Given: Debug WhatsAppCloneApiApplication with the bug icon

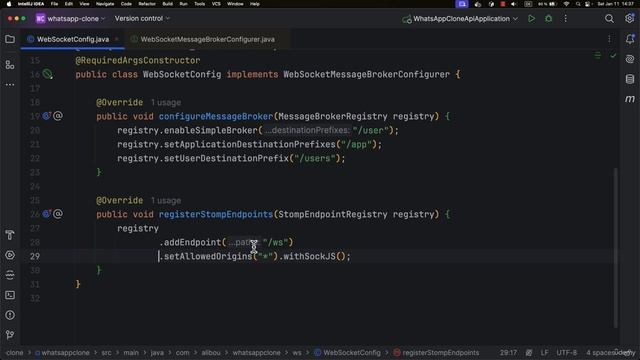Looking at the screenshot, I should coord(549,19).
